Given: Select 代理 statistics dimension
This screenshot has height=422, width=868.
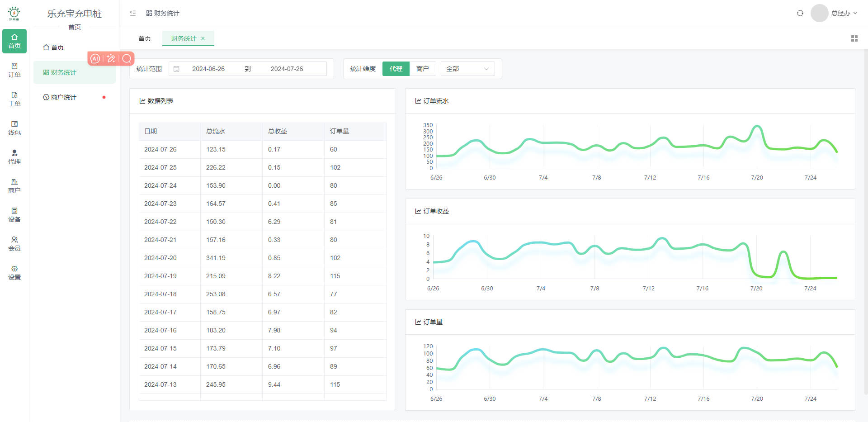Looking at the screenshot, I should (396, 69).
